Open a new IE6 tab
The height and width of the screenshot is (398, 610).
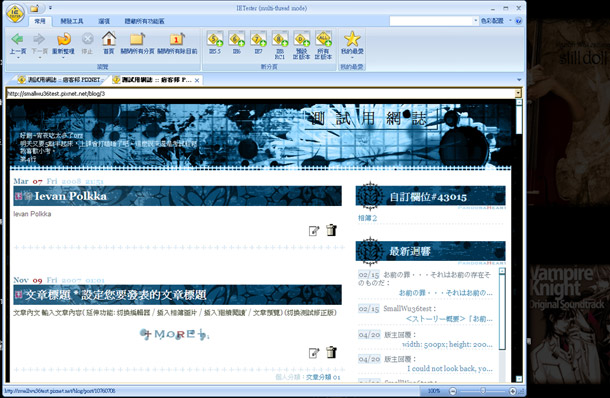(236, 39)
